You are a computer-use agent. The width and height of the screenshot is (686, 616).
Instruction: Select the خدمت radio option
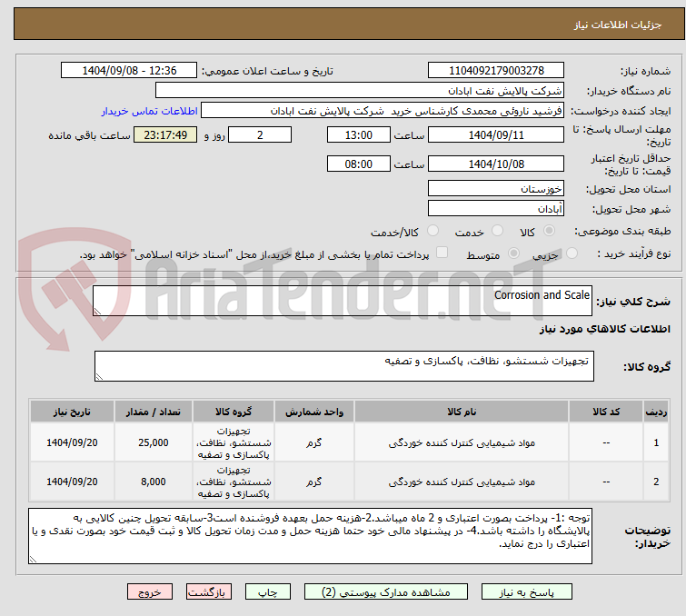click(x=497, y=232)
